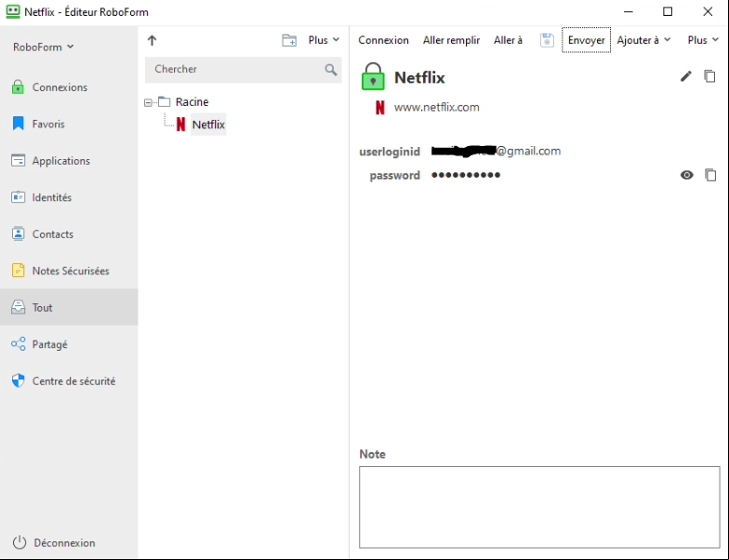Viewport: 729px width, 560px height.
Task: Click the Netflix title heading
Action: [419, 77]
